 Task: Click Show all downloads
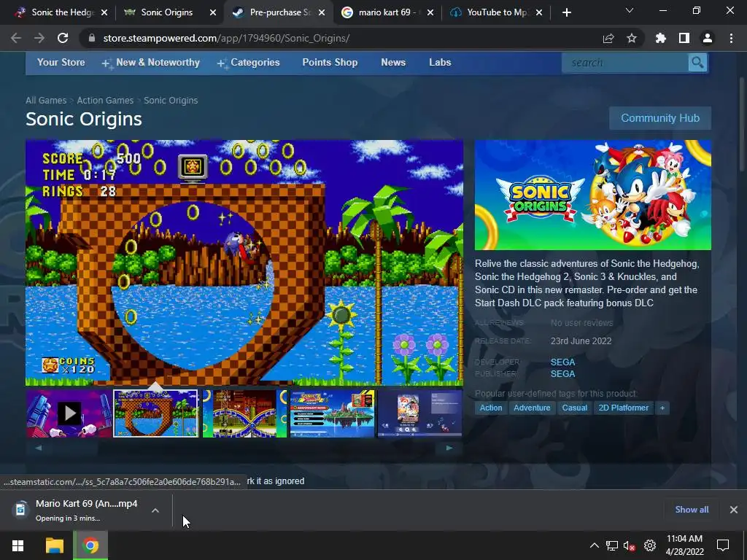click(x=692, y=510)
